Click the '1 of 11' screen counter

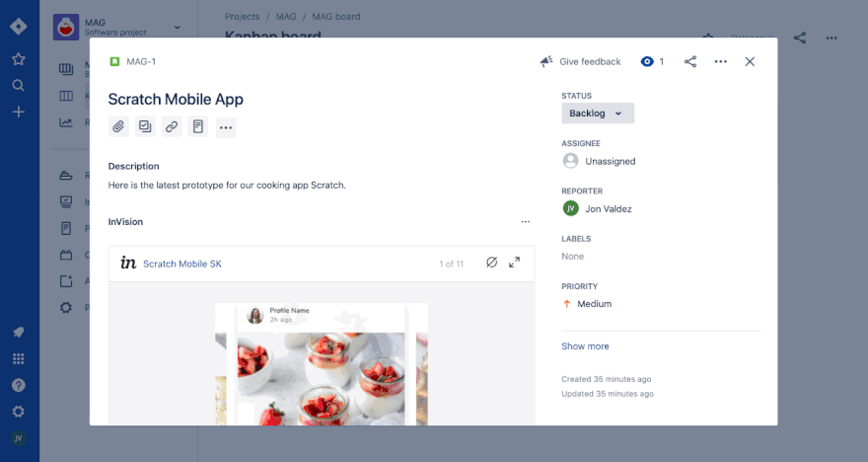pos(451,264)
